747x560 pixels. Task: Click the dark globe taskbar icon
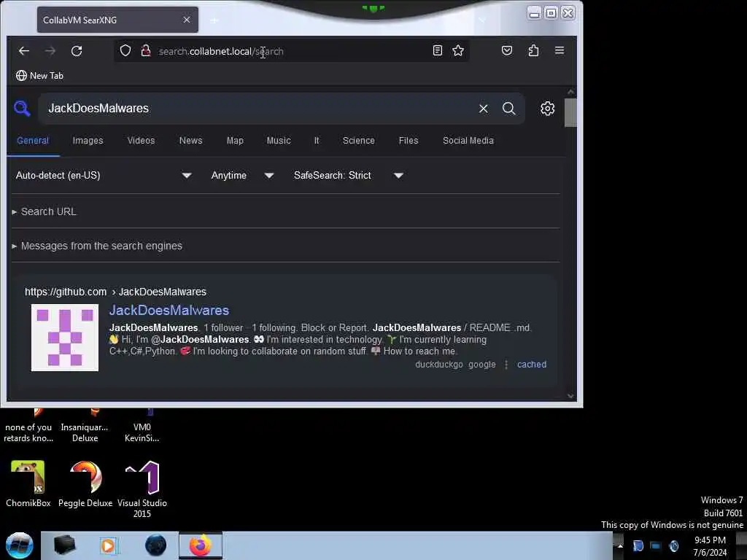155,545
